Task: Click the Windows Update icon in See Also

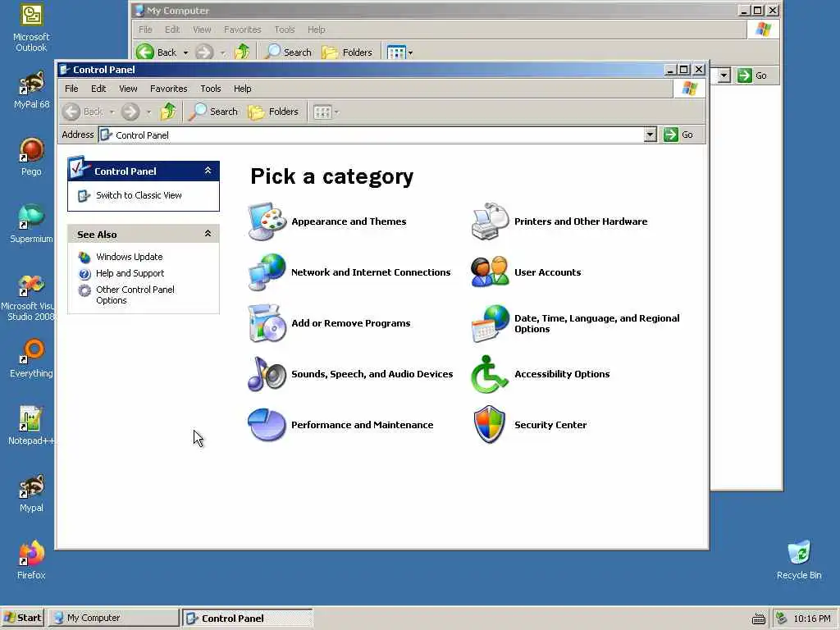Action: [84, 257]
